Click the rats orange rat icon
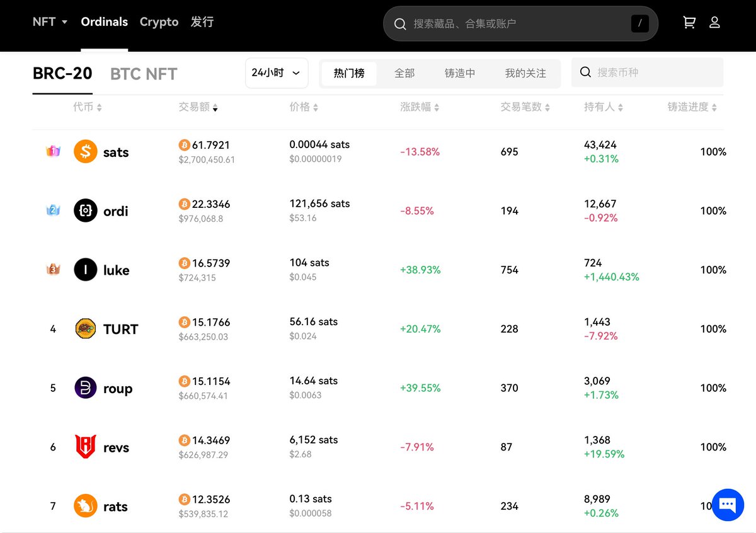756x533 pixels. pyautogui.click(x=85, y=506)
